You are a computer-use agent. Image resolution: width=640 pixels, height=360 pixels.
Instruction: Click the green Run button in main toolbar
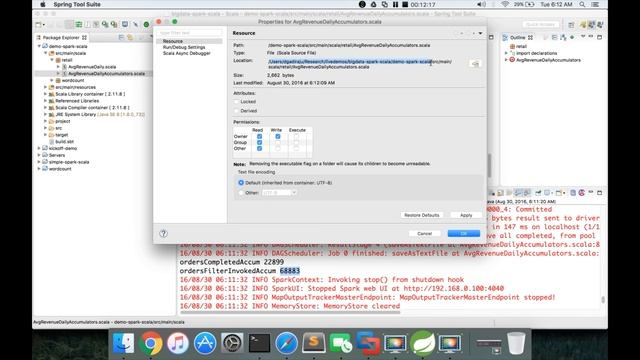point(146,24)
